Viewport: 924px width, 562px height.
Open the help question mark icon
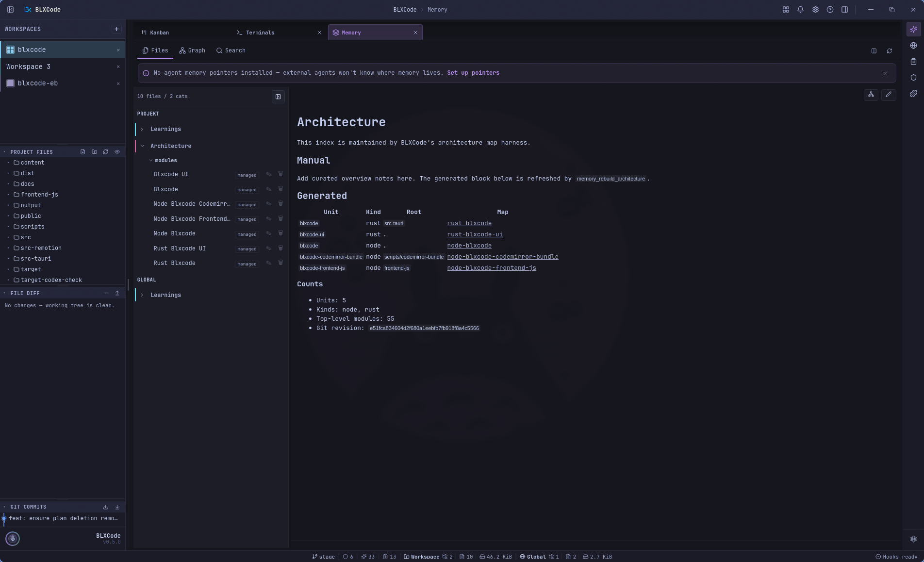tap(830, 10)
